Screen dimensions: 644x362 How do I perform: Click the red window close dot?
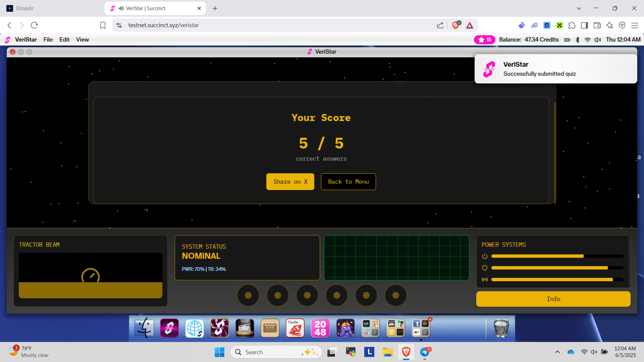coord(12,52)
